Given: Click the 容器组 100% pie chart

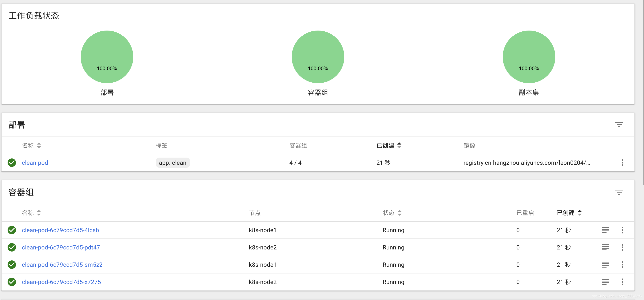Looking at the screenshot, I should pos(318,57).
